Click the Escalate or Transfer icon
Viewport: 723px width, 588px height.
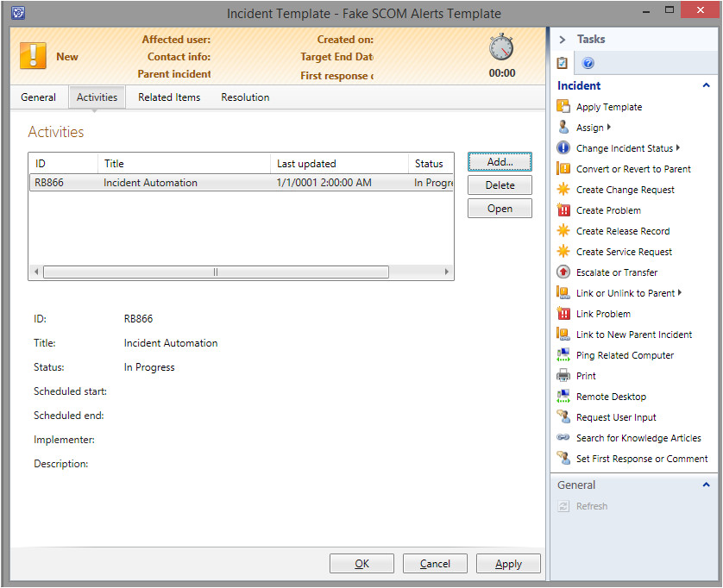[563, 272]
